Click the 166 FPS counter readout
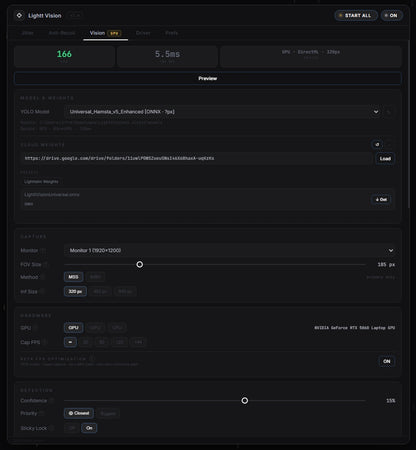This screenshot has height=450, width=416. [x=64, y=54]
